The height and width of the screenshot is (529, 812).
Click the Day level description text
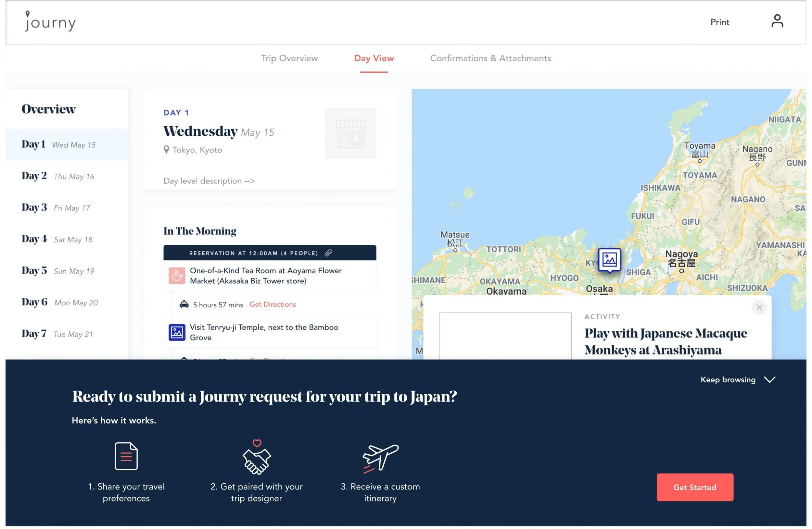[x=209, y=181]
